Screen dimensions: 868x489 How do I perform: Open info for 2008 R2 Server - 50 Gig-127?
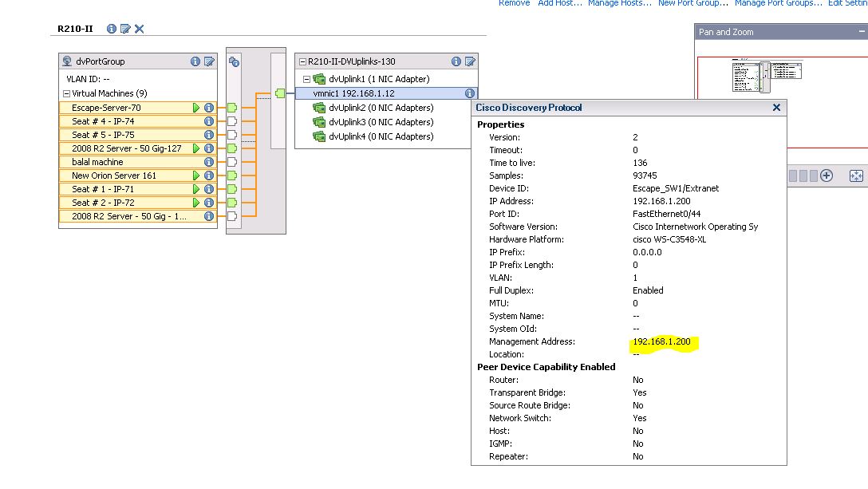tap(209, 148)
